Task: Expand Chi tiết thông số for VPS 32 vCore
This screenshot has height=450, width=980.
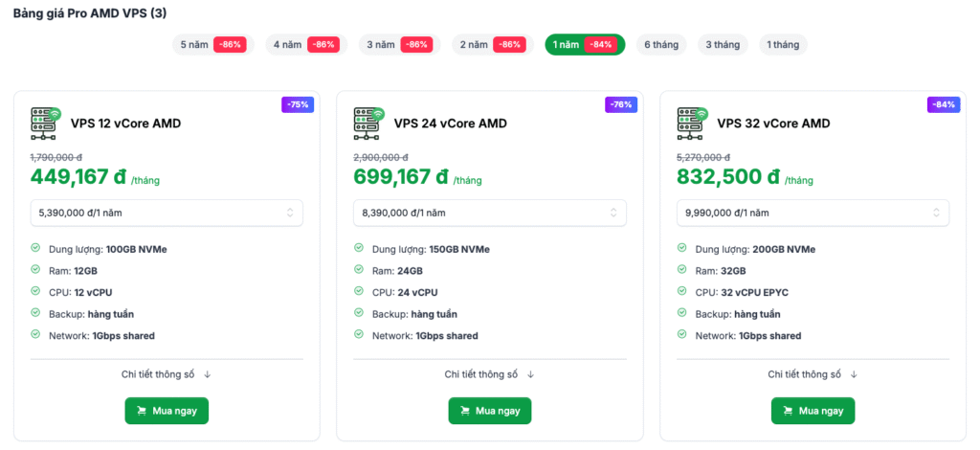Action: pos(813,374)
